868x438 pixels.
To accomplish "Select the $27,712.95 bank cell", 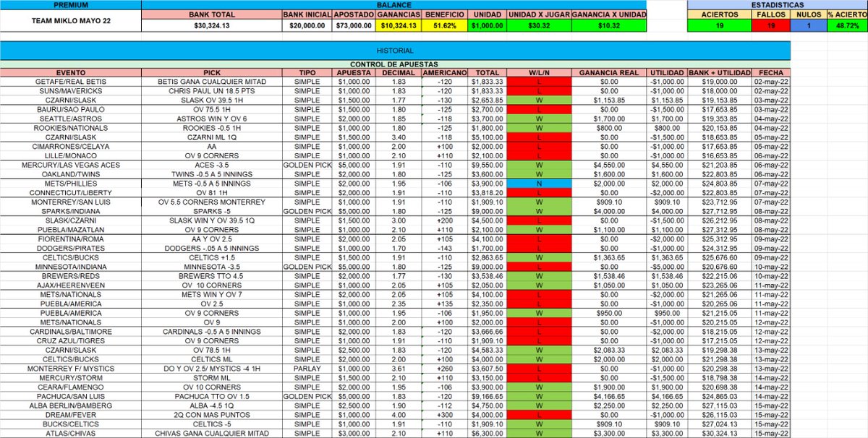I will pyautogui.click(x=719, y=210).
